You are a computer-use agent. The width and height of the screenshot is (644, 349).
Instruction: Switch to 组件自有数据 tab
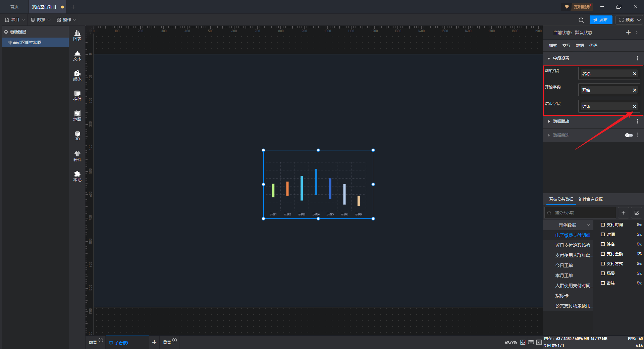click(x=591, y=199)
